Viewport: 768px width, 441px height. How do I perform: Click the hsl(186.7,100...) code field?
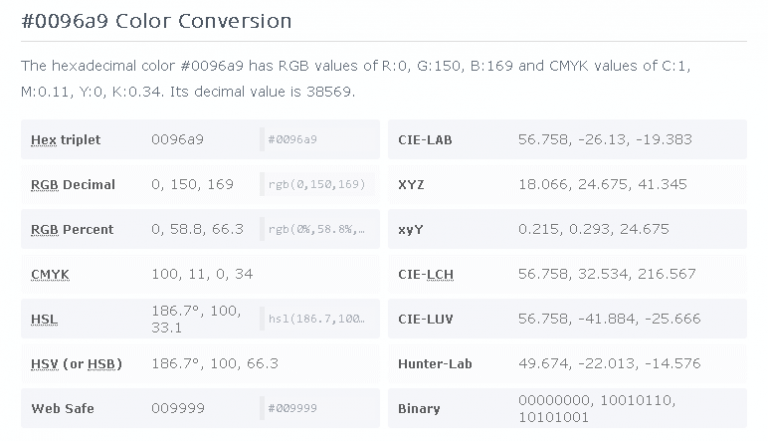(318, 319)
